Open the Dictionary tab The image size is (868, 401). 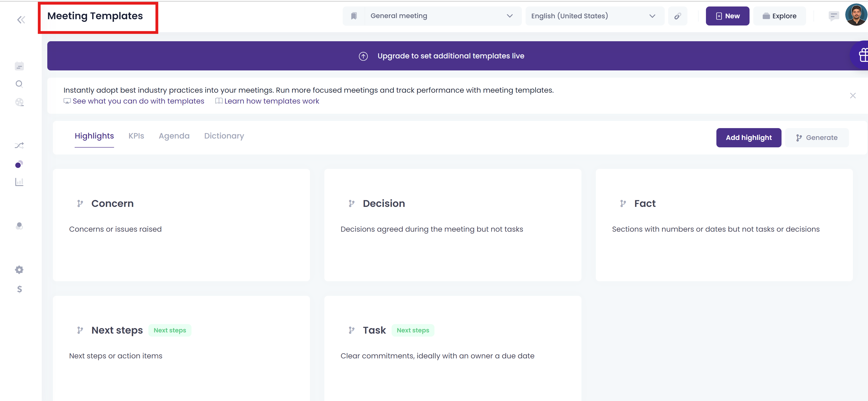[x=224, y=136]
